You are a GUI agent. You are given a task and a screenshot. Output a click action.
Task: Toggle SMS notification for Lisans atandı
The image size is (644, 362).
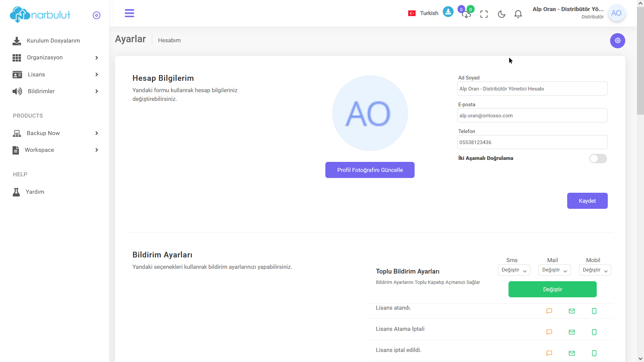tap(549, 311)
